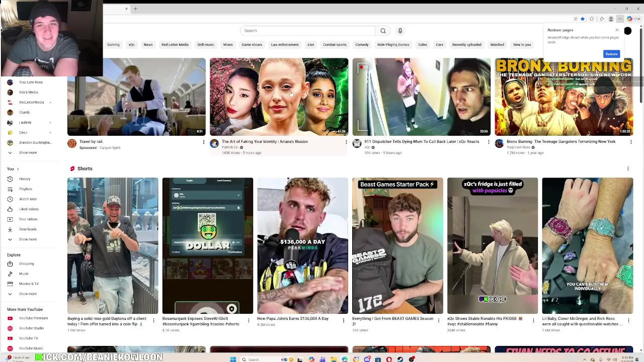Select the Drill music filter chip

coord(206,45)
